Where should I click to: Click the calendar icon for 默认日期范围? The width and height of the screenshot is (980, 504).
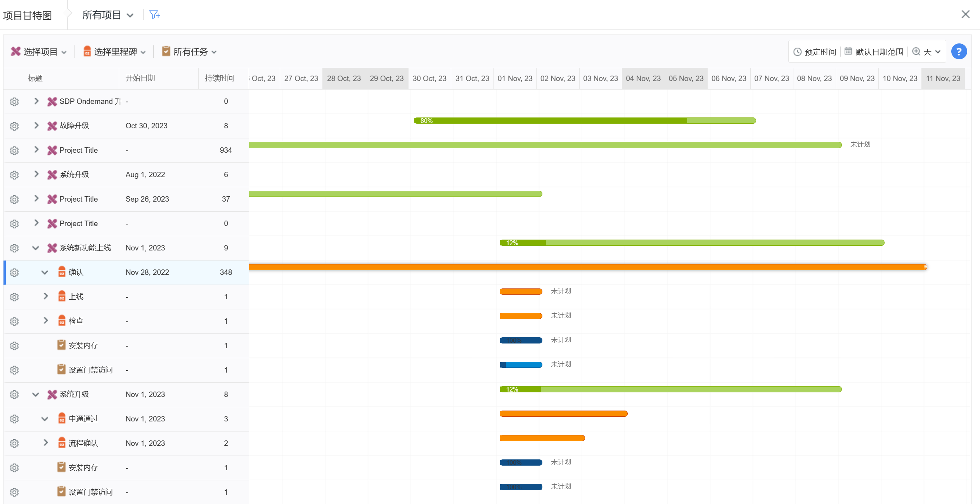[848, 51]
